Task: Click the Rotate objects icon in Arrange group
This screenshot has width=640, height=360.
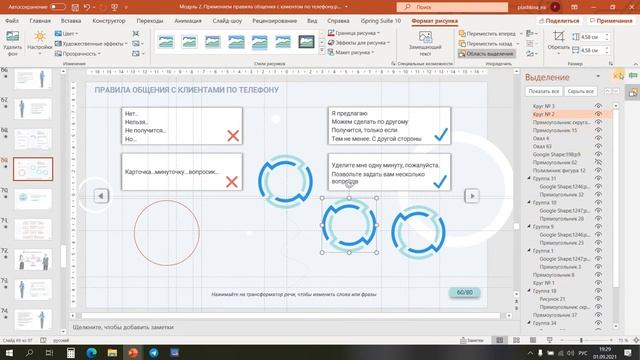Action: tap(530, 53)
